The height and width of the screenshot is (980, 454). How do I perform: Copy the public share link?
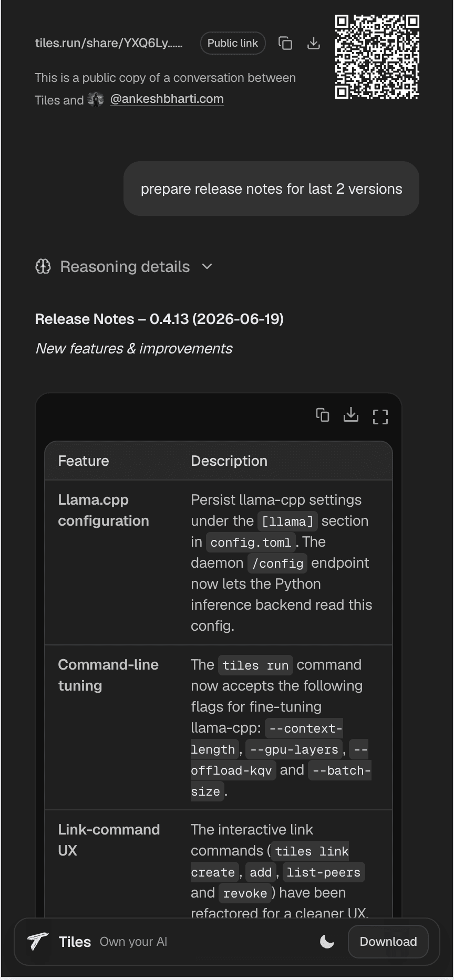coord(285,43)
